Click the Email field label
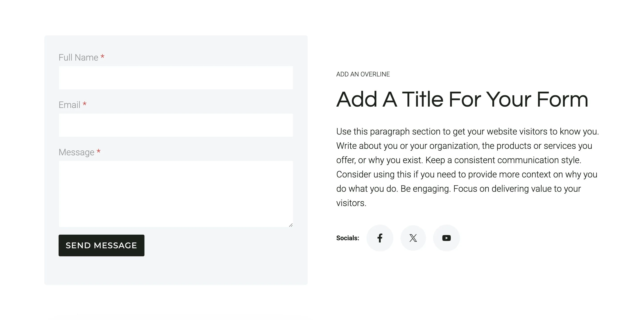The image size is (644, 320). 69,105
